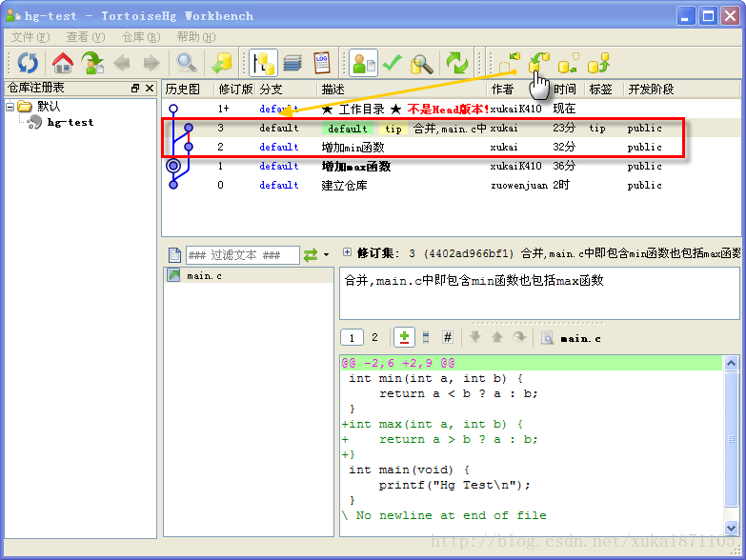The image size is (746, 560).
Task: Toggle the file view document icon
Action: (x=426, y=337)
